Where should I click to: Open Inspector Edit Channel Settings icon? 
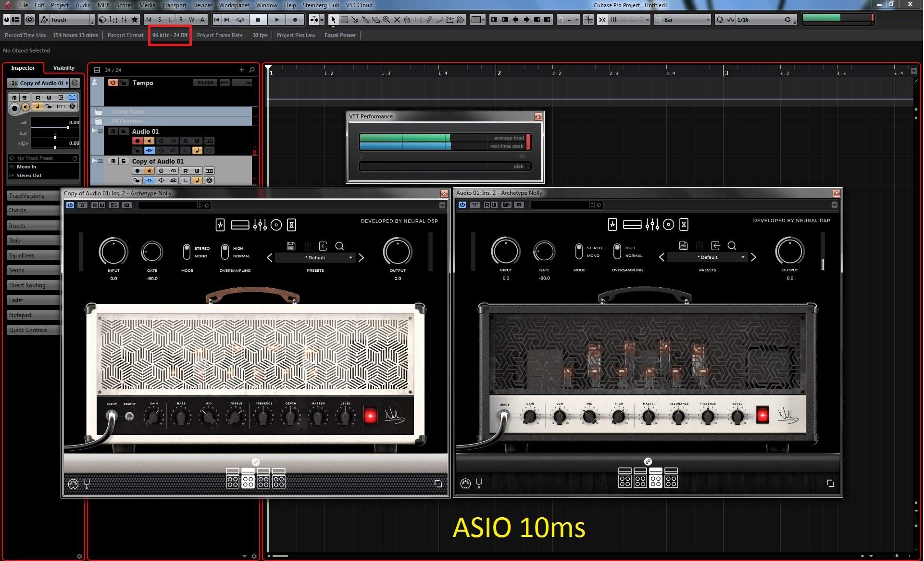(x=75, y=83)
